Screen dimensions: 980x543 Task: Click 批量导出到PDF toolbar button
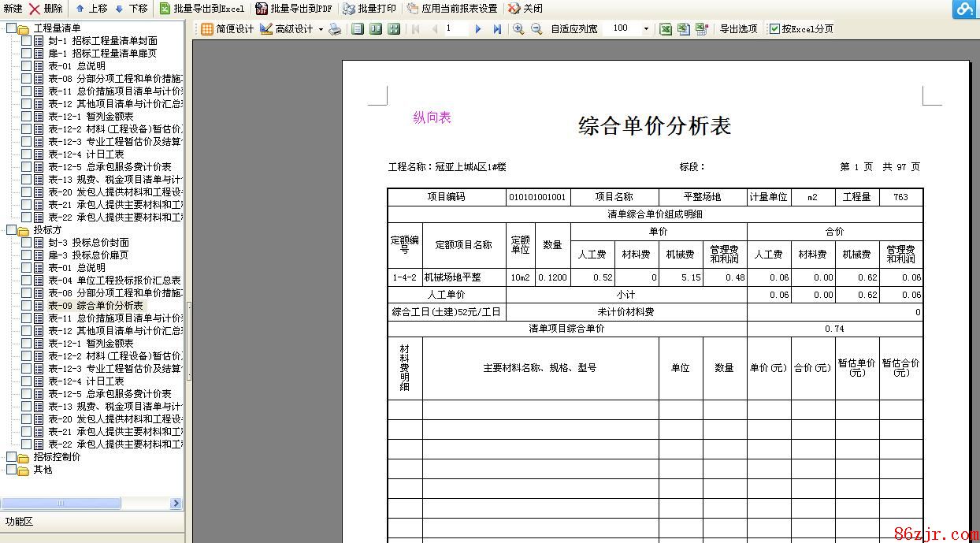[294, 9]
